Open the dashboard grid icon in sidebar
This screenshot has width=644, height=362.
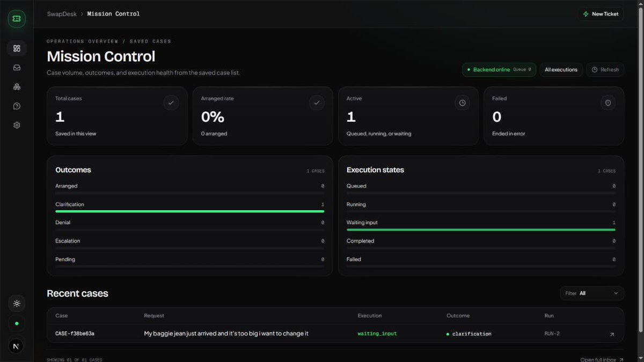(17, 48)
